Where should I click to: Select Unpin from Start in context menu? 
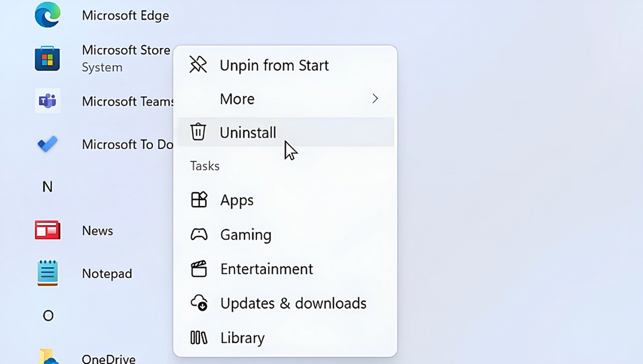tap(286, 65)
